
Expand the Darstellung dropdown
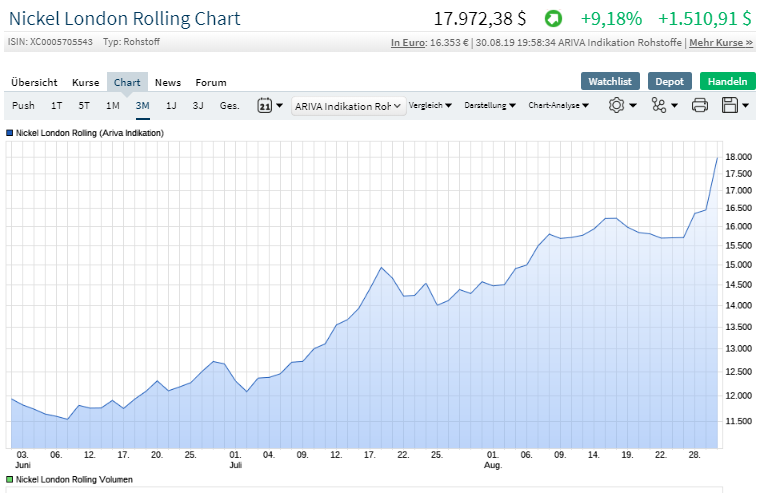(490, 105)
